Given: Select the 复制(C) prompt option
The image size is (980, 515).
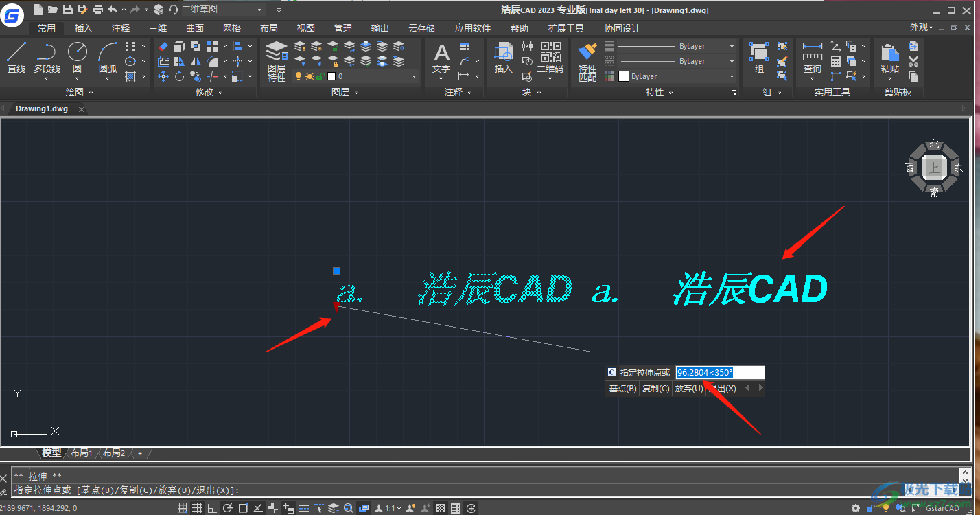Looking at the screenshot, I should point(655,389).
